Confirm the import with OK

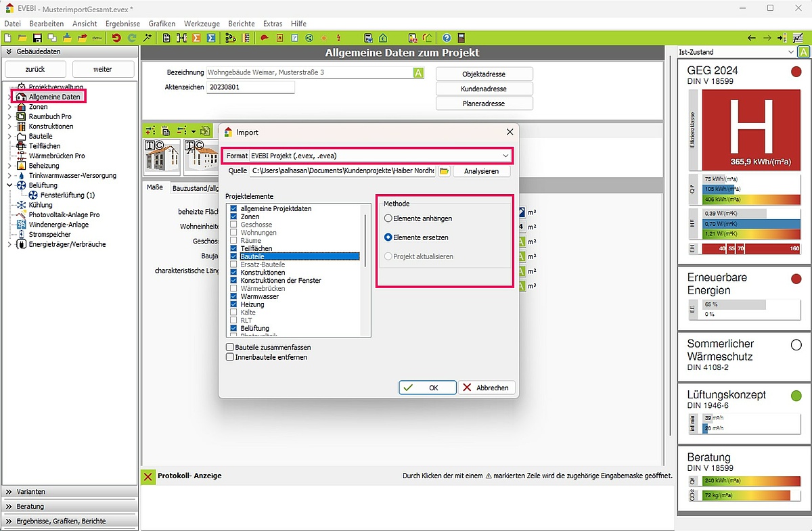[426, 388]
